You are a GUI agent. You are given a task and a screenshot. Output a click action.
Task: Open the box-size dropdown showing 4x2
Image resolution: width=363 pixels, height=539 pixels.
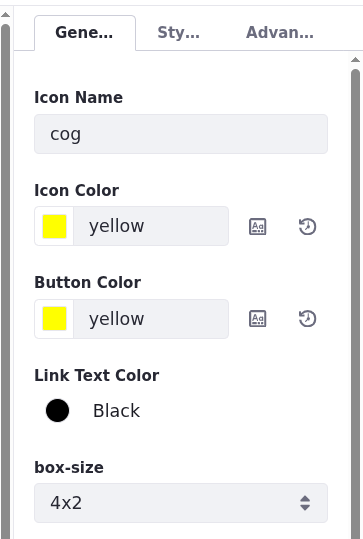pos(181,503)
